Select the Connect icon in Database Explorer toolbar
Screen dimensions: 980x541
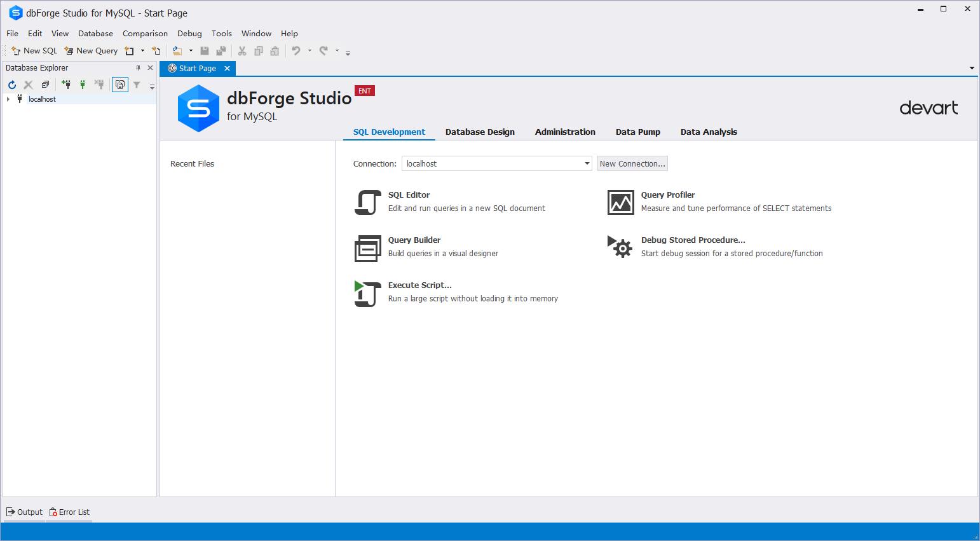coord(83,84)
